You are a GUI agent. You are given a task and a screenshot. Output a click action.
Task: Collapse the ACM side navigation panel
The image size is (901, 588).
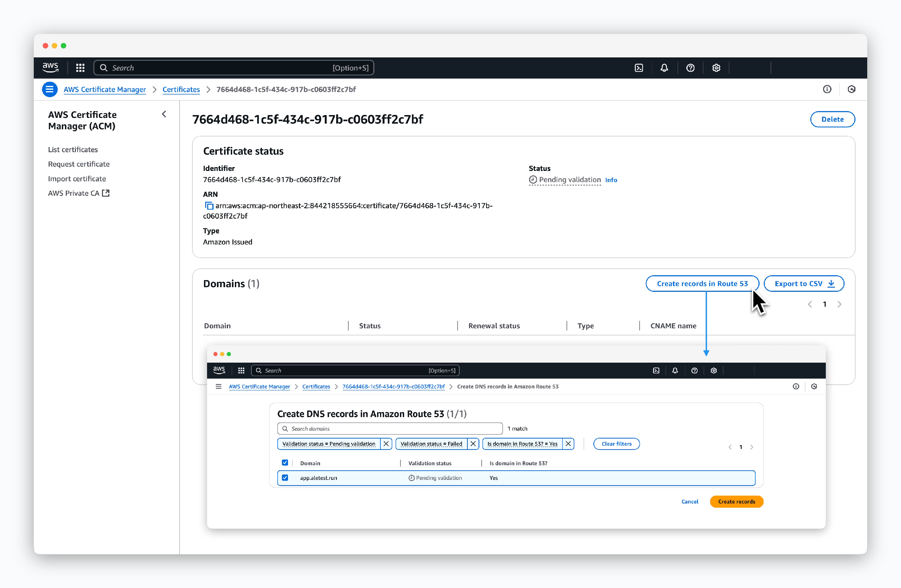[164, 114]
